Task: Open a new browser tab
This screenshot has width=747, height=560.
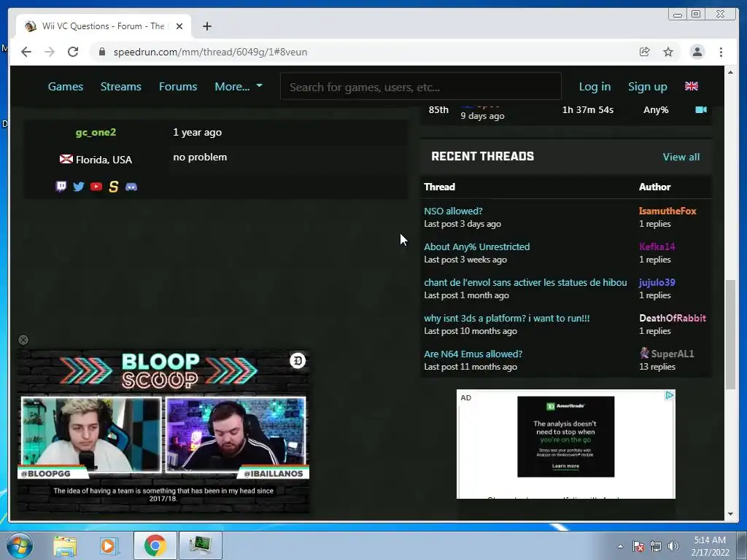Action: [206, 26]
